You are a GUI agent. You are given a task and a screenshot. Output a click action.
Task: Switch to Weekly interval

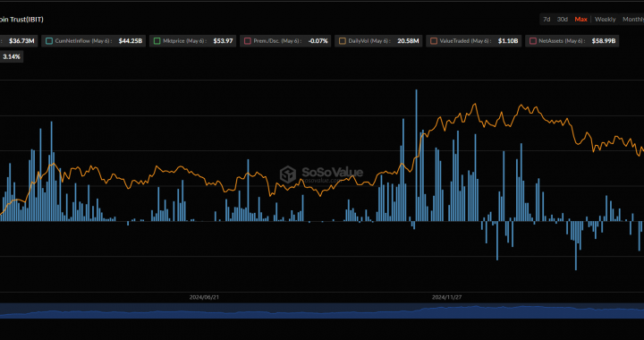point(605,20)
